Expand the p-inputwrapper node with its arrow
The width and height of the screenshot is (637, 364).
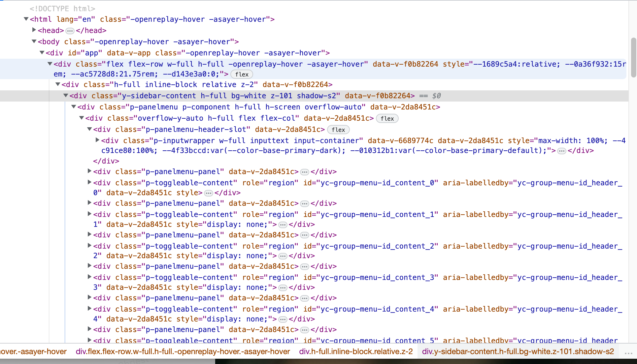97,140
